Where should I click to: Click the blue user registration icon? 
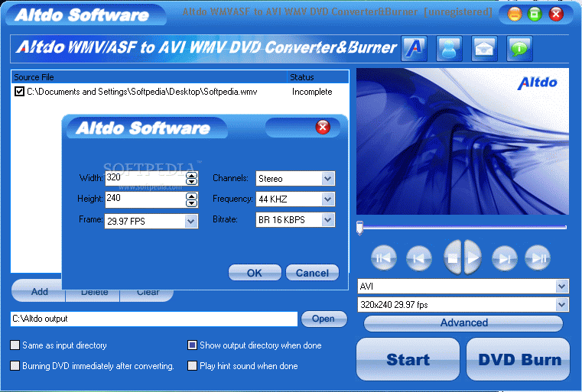click(x=449, y=49)
